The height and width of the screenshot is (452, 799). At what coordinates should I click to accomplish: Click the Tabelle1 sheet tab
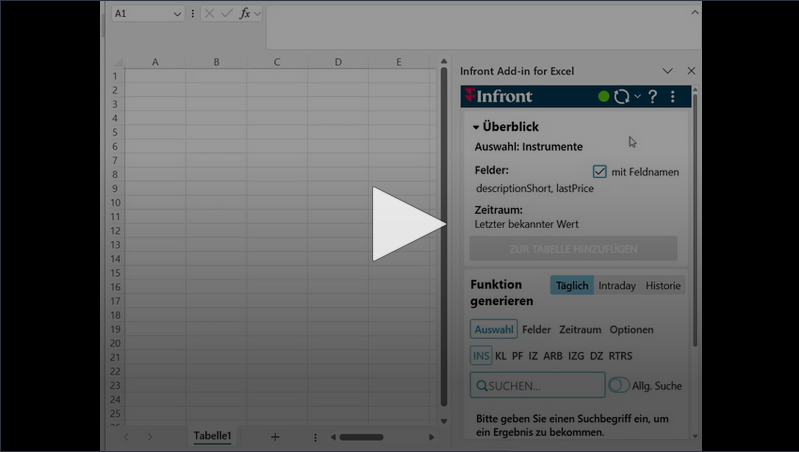(x=212, y=436)
